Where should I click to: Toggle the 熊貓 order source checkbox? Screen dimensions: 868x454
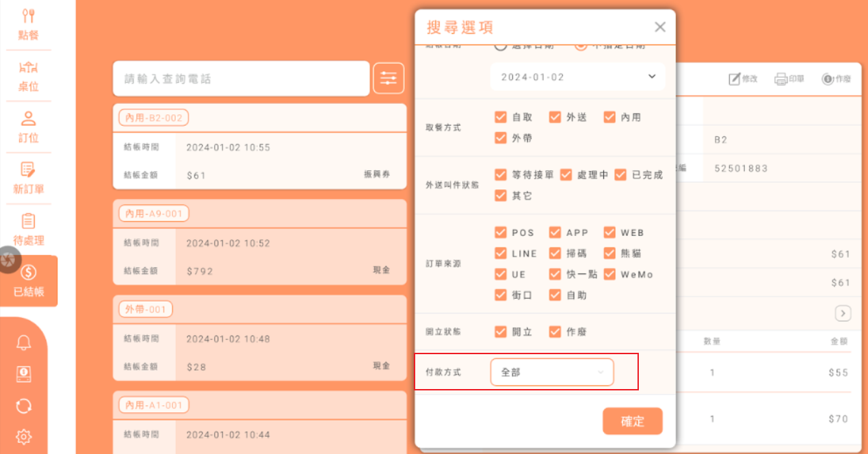point(609,254)
